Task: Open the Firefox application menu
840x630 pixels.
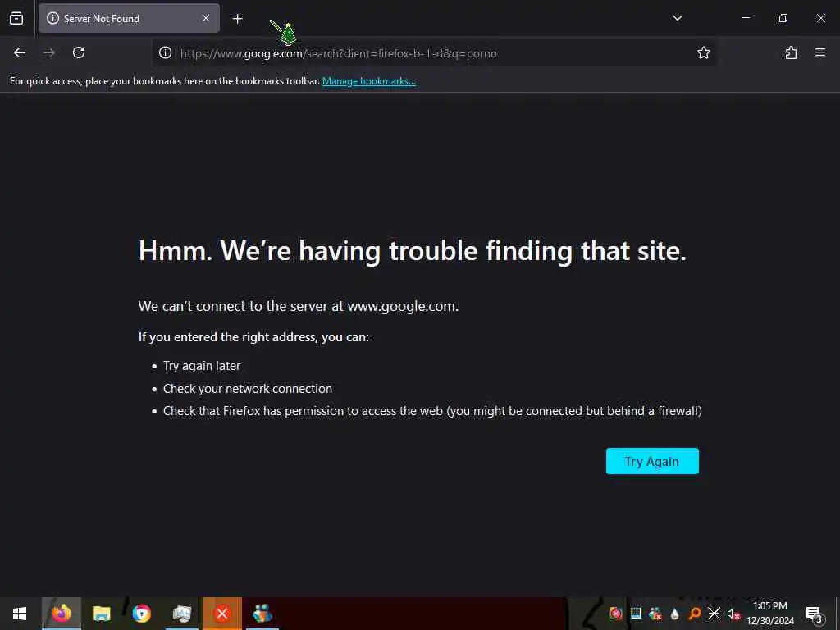Action: pyautogui.click(x=820, y=52)
